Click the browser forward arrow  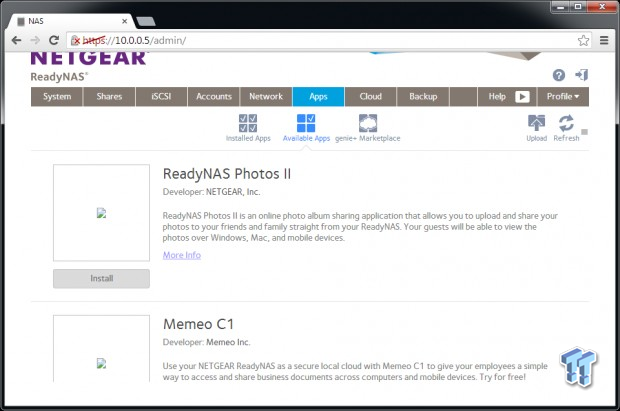pyautogui.click(x=35, y=40)
